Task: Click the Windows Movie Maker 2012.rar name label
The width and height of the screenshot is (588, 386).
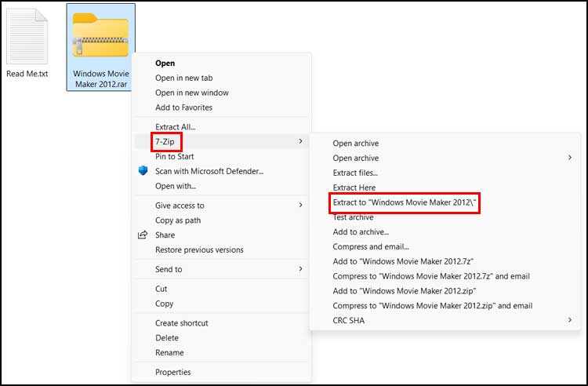Action: click(x=101, y=78)
